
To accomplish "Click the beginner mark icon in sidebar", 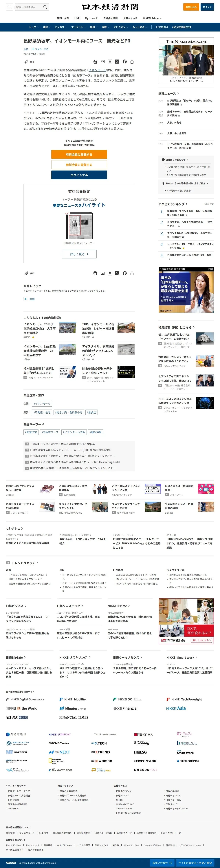I will [x=163, y=183].
